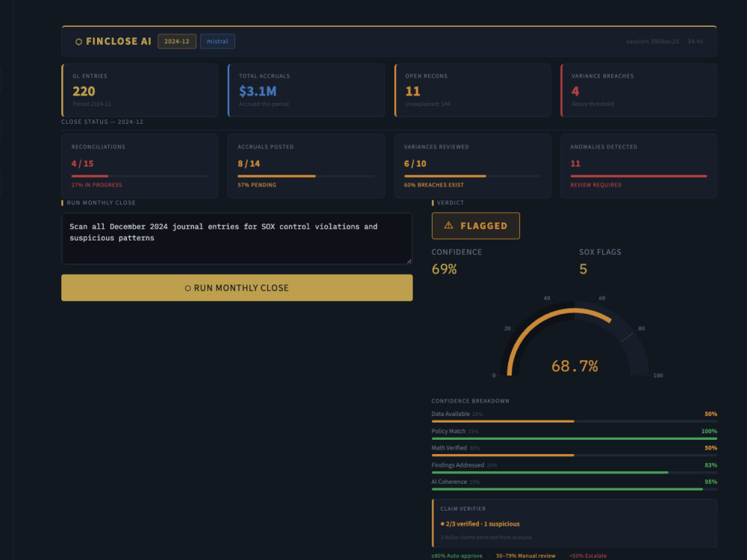
Task: Click the 'REVIEW REQUIRED' status text
Action: tap(596, 184)
